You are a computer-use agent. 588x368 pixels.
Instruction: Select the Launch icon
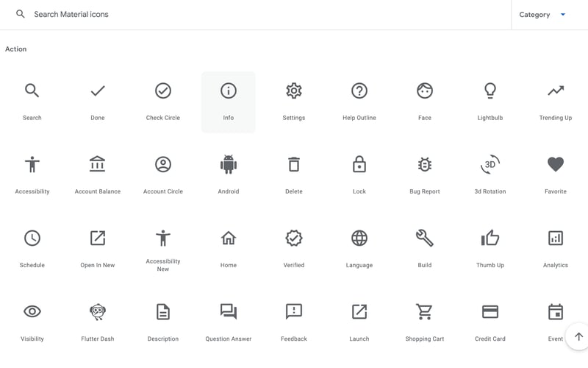[x=359, y=311]
